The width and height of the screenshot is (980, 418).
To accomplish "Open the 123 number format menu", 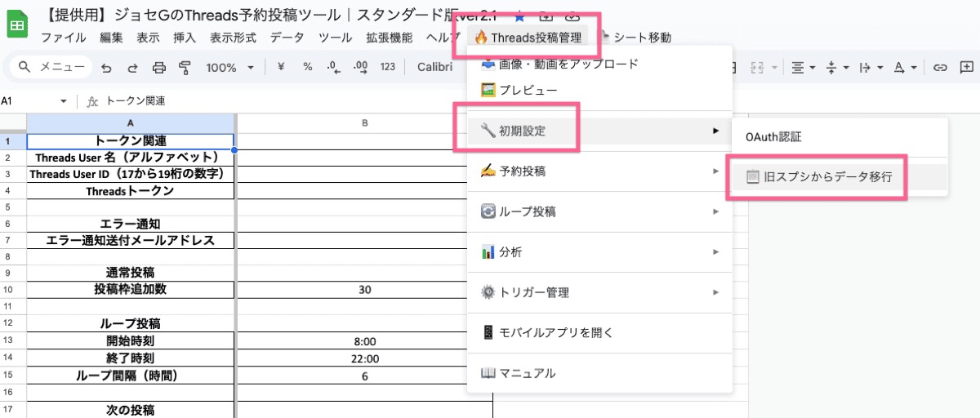I will 388,67.
